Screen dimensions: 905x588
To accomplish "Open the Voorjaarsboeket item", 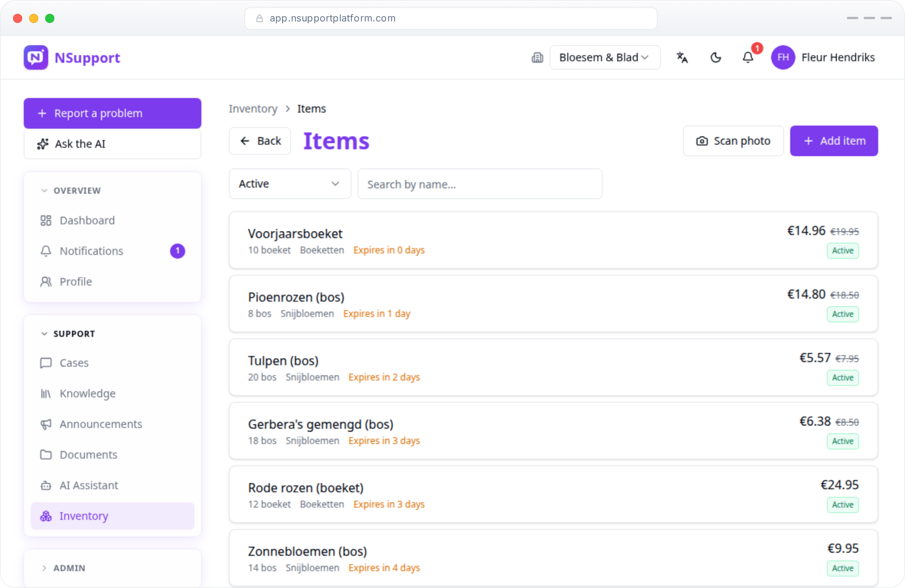I will click(x=553, y=240).
